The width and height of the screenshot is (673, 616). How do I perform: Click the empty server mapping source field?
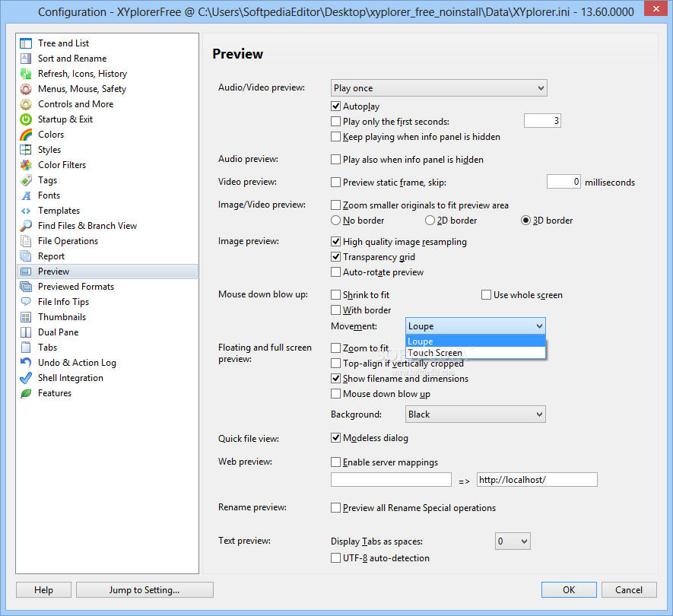click(391, 480)
